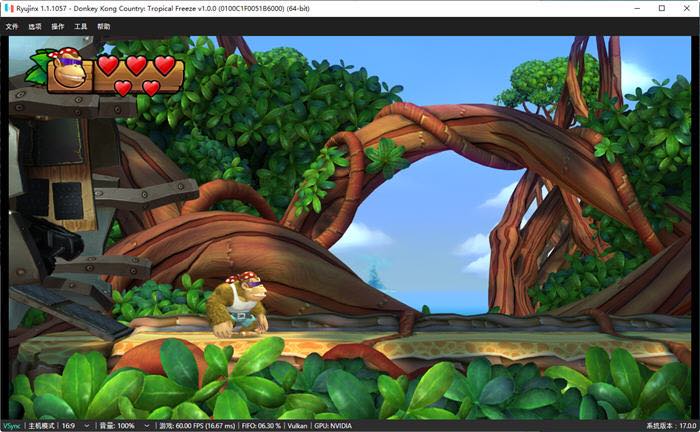
Task: Click the FIFO percentage readout
Action: tap(265, 425)
